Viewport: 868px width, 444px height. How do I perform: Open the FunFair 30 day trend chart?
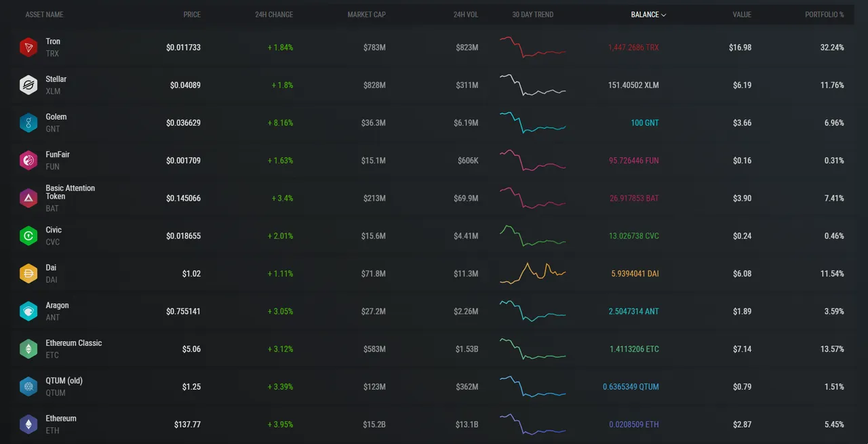tap(532, 161)
